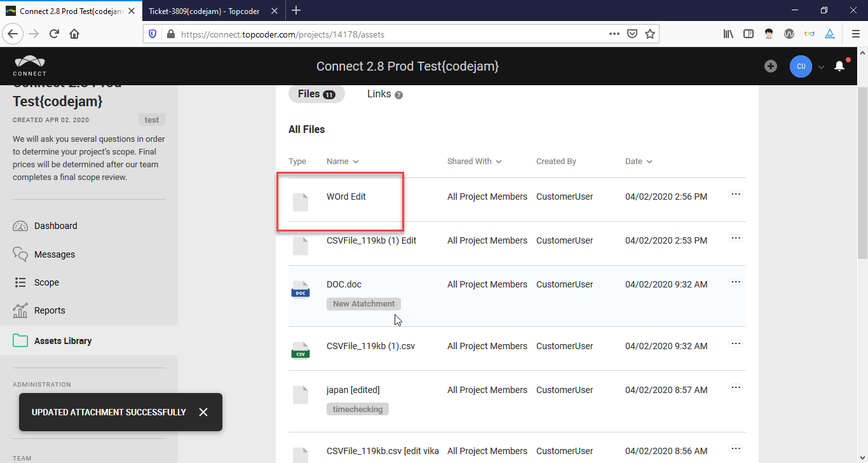
Task: Open the CSVFile_119kb (1) Edit file
Action: point(372,240)
